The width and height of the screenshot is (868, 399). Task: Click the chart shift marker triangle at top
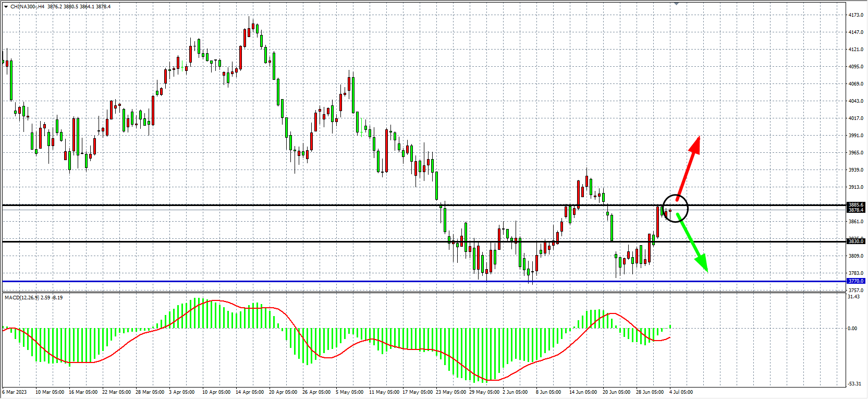point(676,4)
